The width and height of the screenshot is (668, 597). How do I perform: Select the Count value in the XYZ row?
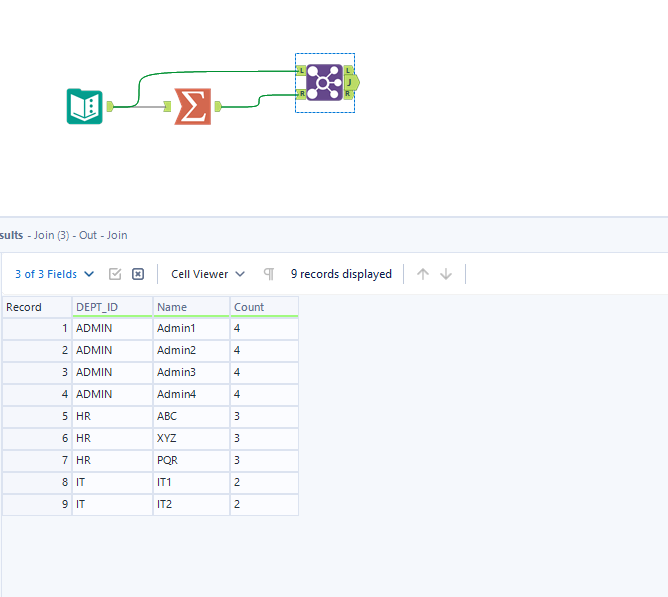click(264, 438)
